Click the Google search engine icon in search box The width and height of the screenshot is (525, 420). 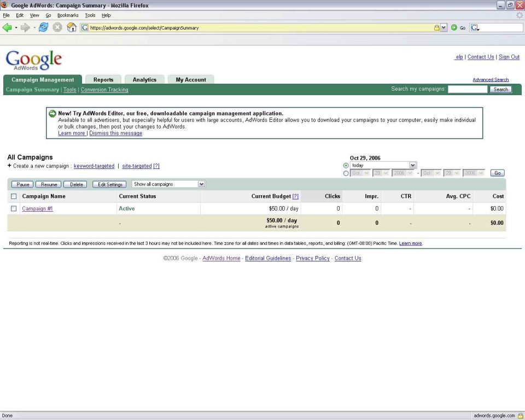(x=475, y=28)
